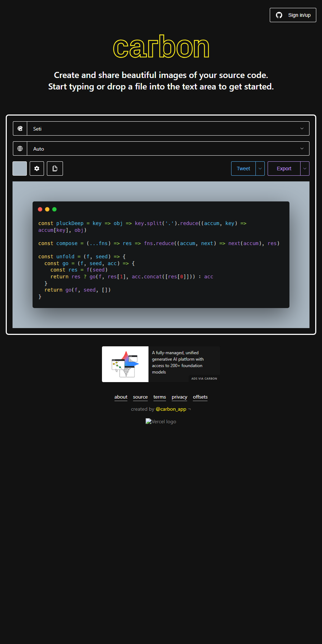Click the 'const res = f(seed)' line
The height and width of the screenshot is (644, 322).
click(x=79, y=270)
